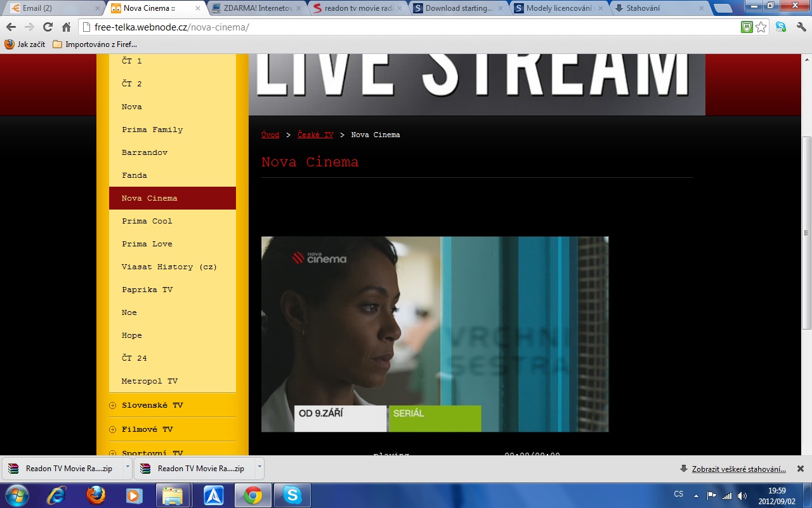Open Windows Media Player from the taskbar
The height and width of the screenshot is (508, 812).
coord(134,495)
